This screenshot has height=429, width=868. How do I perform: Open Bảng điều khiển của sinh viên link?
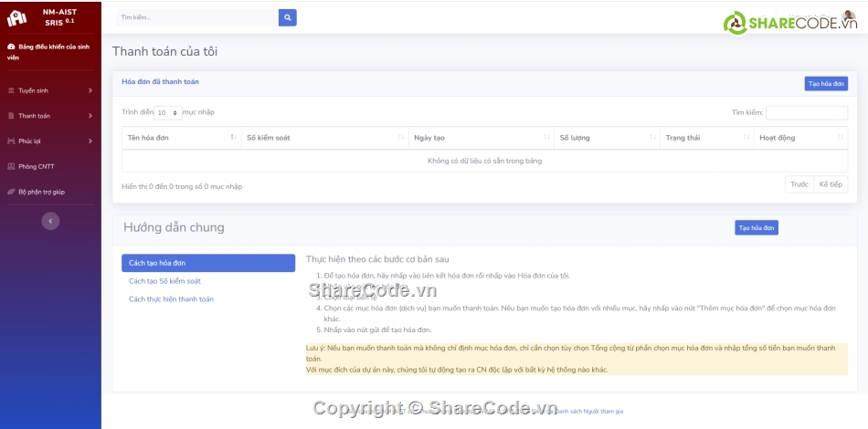pyautogui.click(x=50, y=51)
